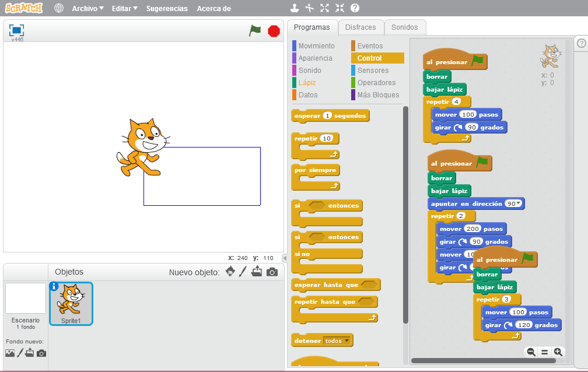The width and height of the screenshot is (588, 372).
Task: Click the 'girar 120 grados' value field
Action: pos(524,325)
